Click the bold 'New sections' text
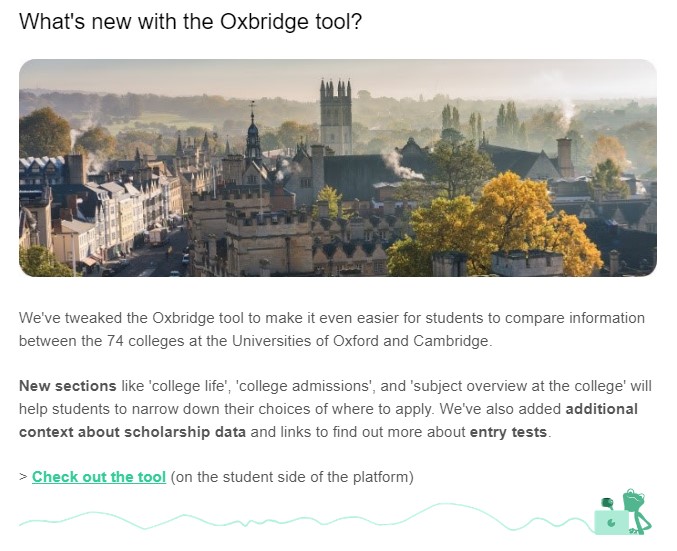 pos(68,386)
